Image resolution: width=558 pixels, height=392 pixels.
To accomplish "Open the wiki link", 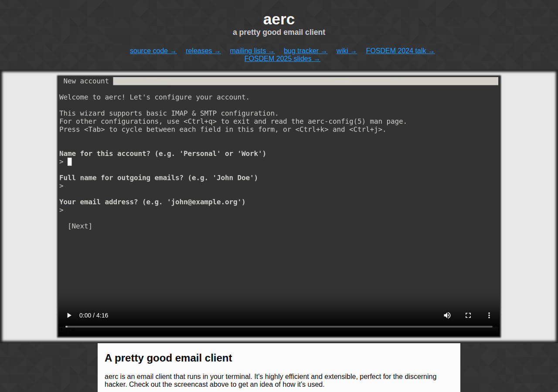I will (x=347, y=51).
